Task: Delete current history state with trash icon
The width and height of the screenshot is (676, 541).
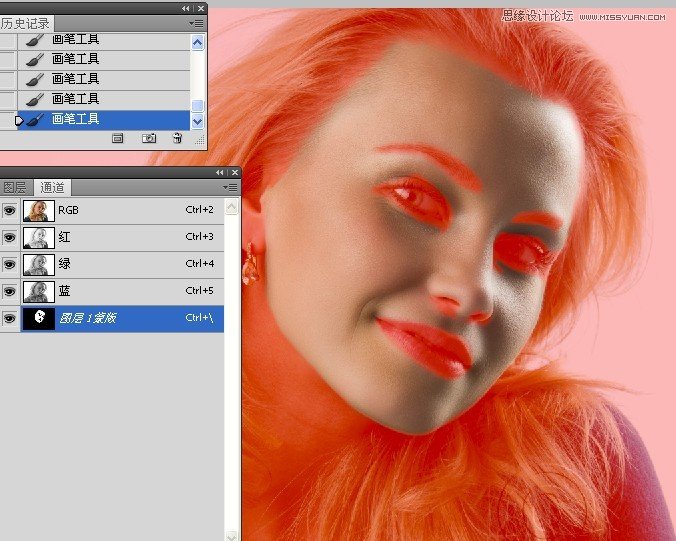Action: tap(177, 138)
